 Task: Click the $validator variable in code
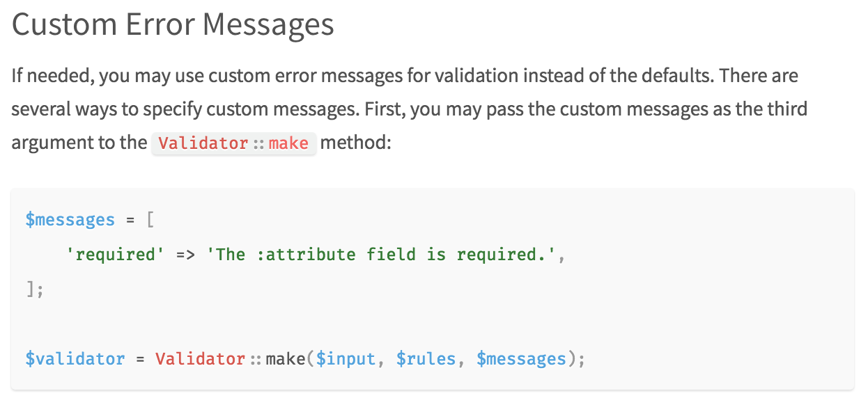[75, 360]
